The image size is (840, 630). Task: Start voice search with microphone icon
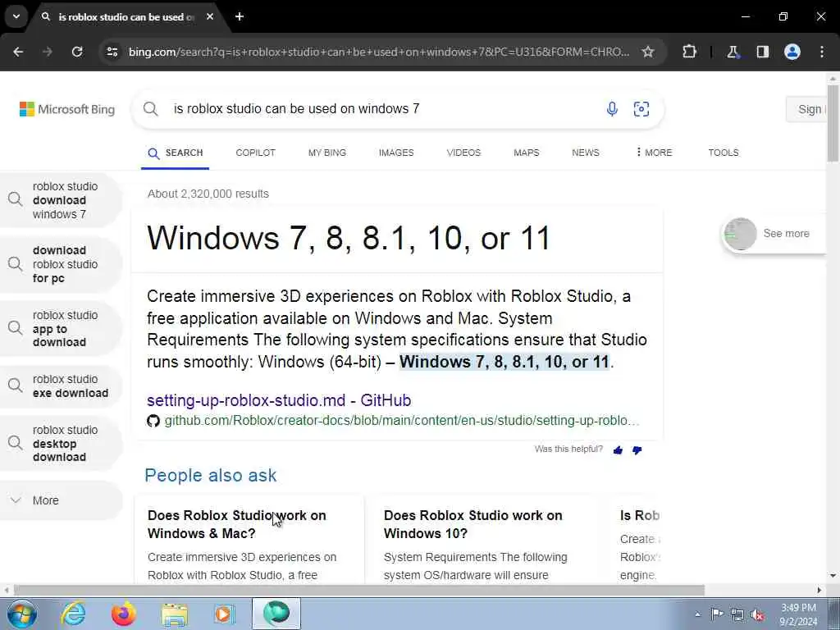click(x=612, y=109)
